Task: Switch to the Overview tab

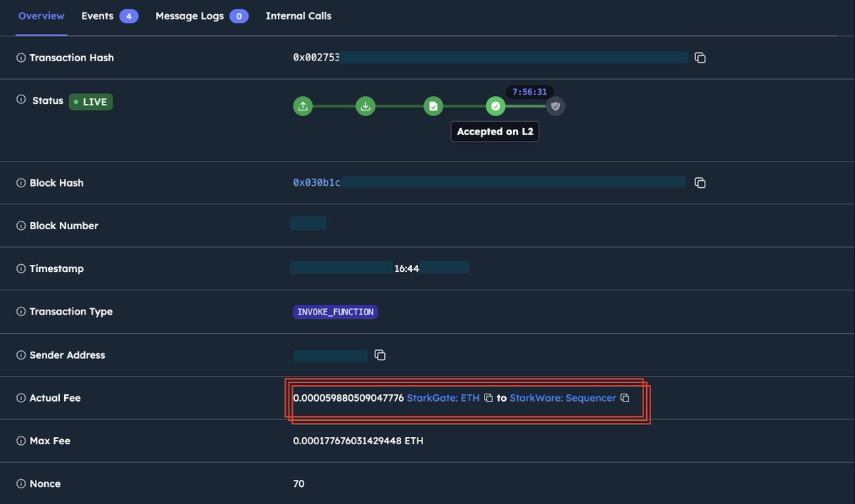Action: [x=41, y=16]
